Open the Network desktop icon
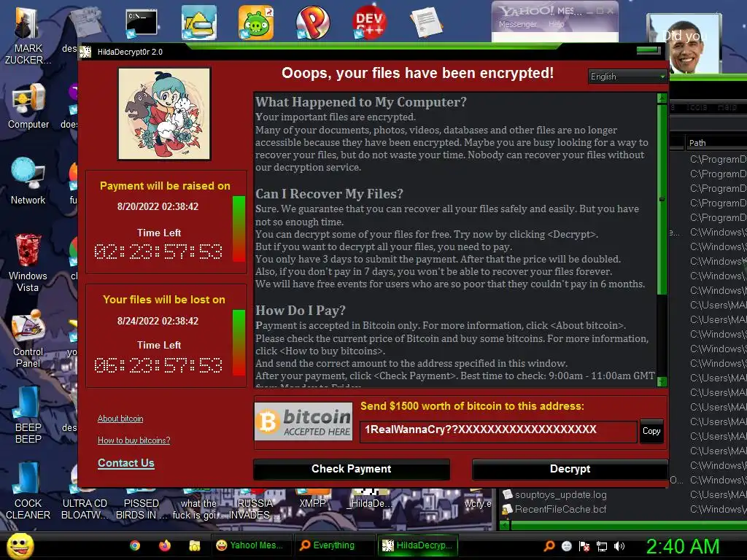 (x=28, y=181)
